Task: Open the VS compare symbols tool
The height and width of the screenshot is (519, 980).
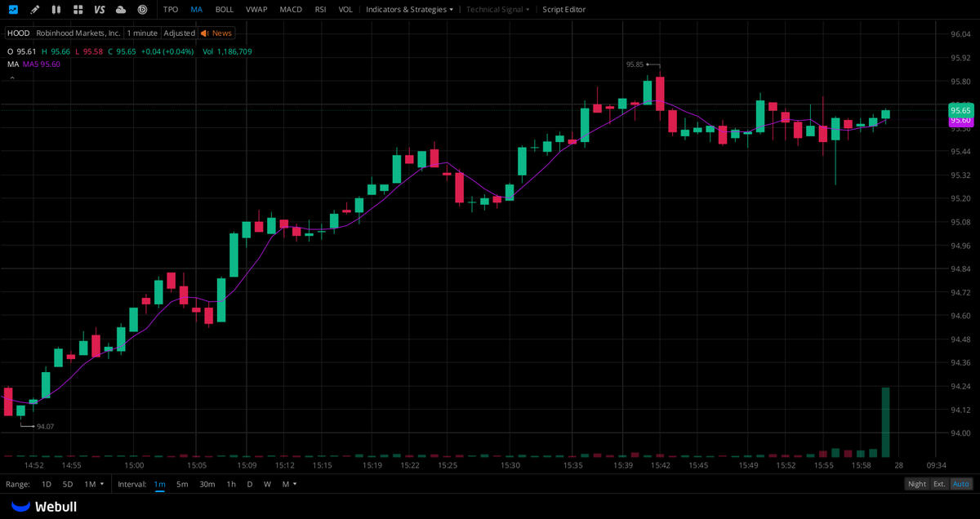Action: [x=100, y=10]
